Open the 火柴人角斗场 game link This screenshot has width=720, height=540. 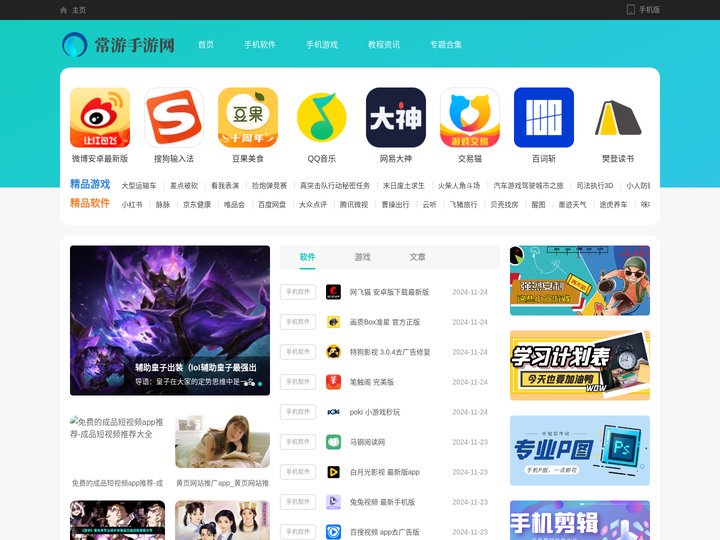point(459,186)
